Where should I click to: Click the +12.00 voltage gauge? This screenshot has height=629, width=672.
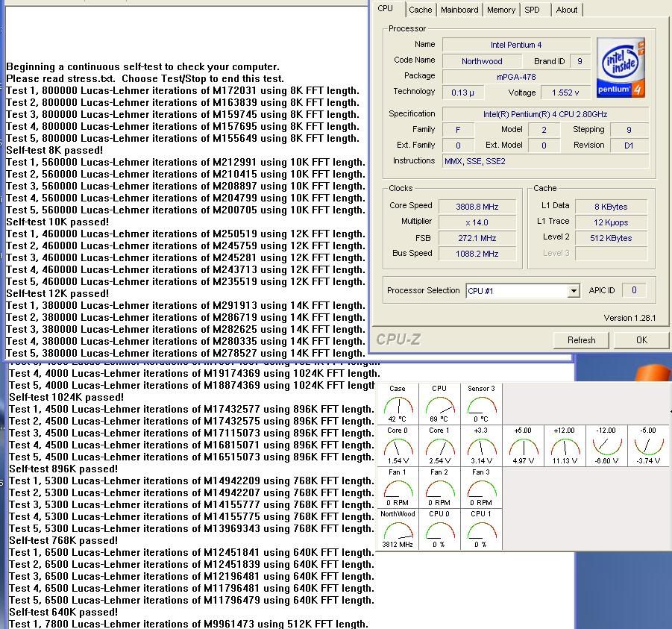coord(565,445)
